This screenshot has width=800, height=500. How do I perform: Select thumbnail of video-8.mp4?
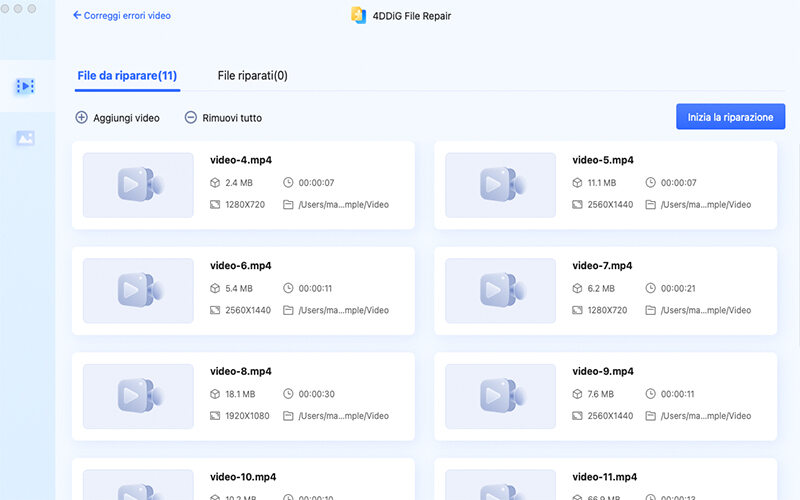click(x=138, y=396)
